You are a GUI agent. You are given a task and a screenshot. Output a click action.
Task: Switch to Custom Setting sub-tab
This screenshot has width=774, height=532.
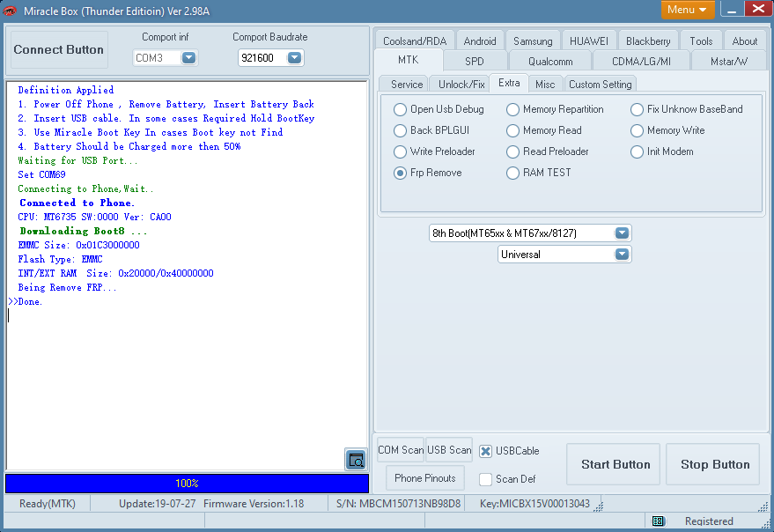(x=601, y=85)
